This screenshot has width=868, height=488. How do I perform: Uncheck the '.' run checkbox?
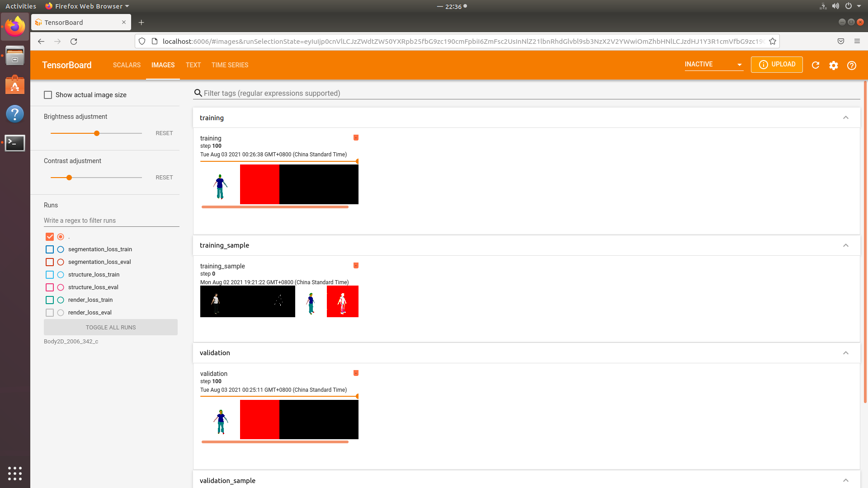(x=50, y=237)
